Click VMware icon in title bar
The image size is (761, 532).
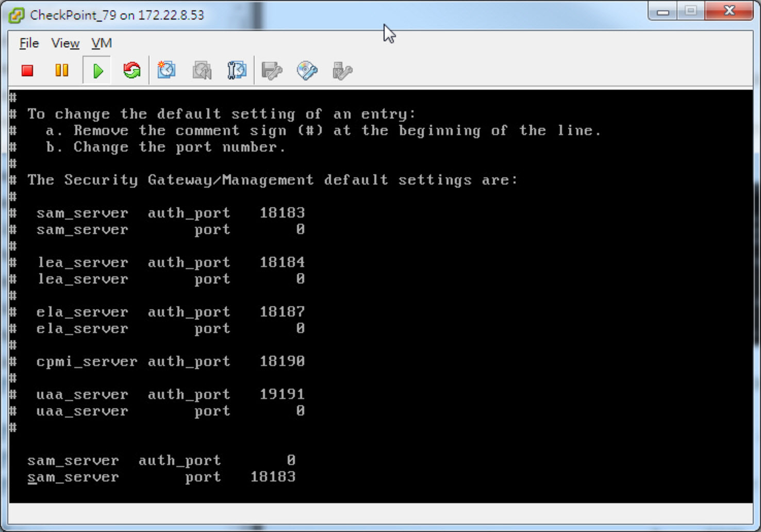pyautogui.click(x=16, y=15)
